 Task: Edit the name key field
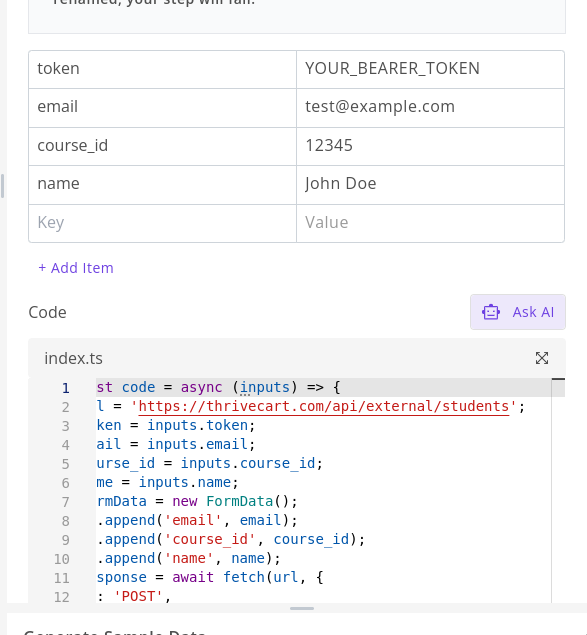click(x=162, y=185)
